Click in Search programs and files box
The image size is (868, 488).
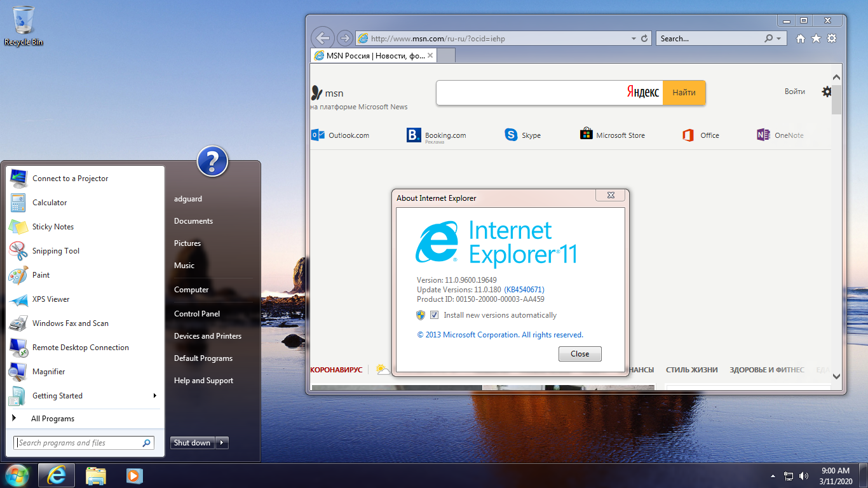[x=84, y=443]
